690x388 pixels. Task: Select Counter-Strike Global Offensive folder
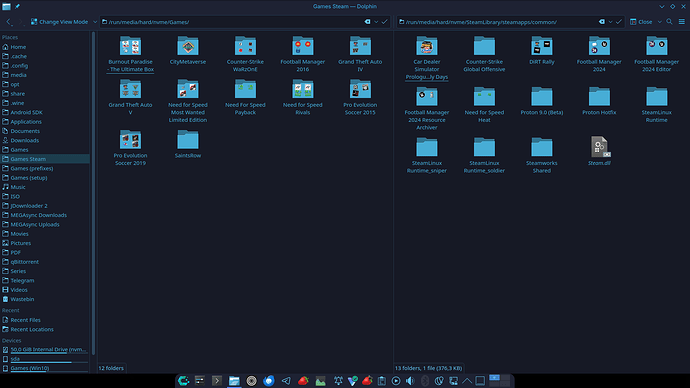[484, 54]
